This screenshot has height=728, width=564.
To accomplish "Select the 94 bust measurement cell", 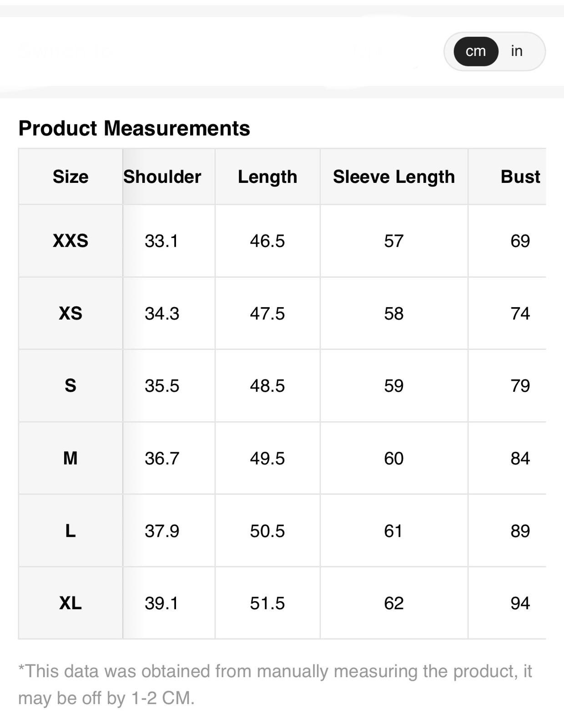I will 520,603.
